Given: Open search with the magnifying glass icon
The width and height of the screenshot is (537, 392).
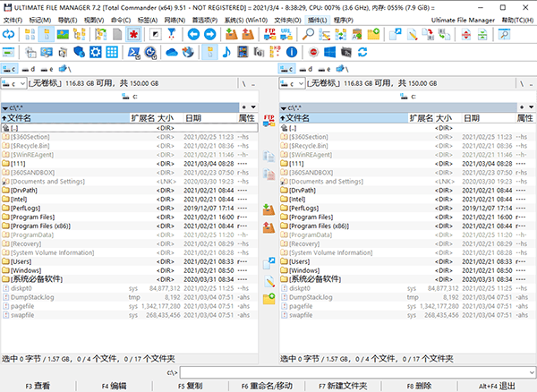Looking at the screenshot, I should click(308, 34).
